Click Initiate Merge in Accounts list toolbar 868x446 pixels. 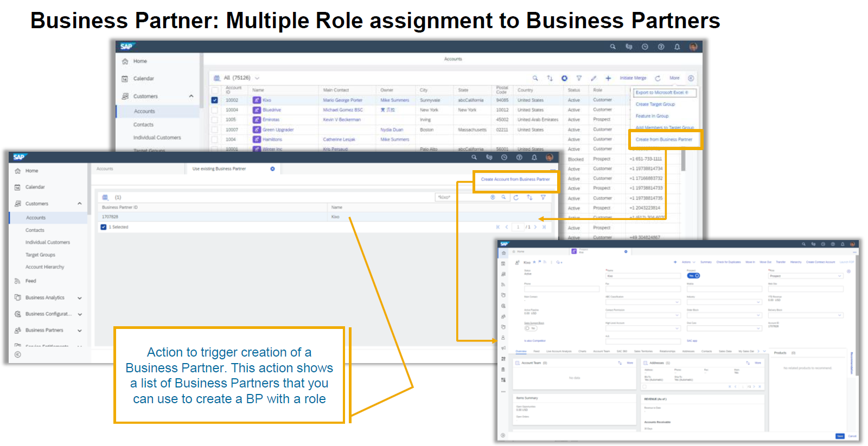[633, 78]
